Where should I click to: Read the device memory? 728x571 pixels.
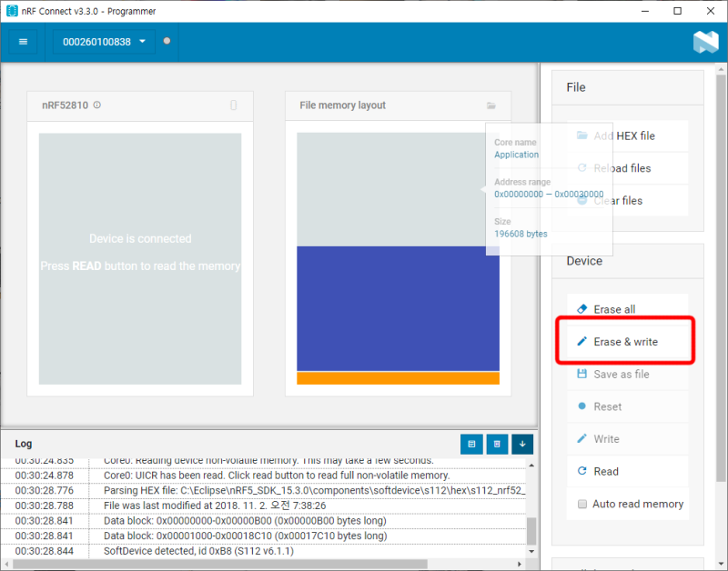click(x=627, y=472)
